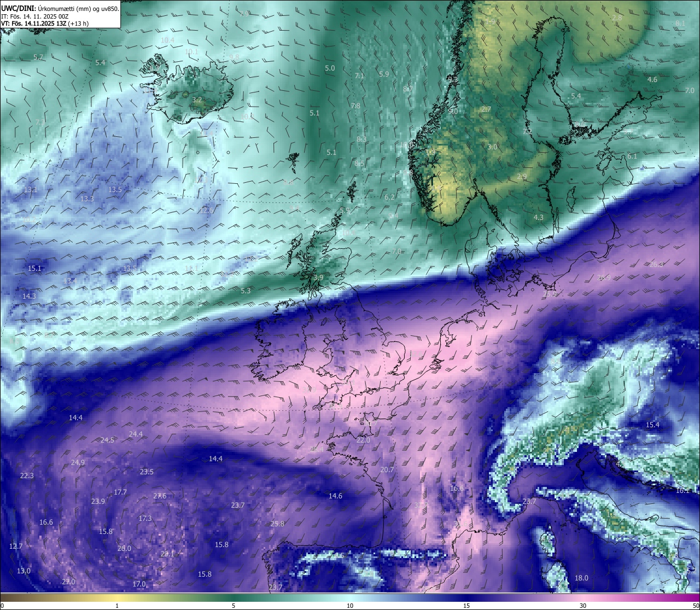Click the 17.7 value on the map
The width and height of the screenshot is (700, 610).
coord(120,492)
